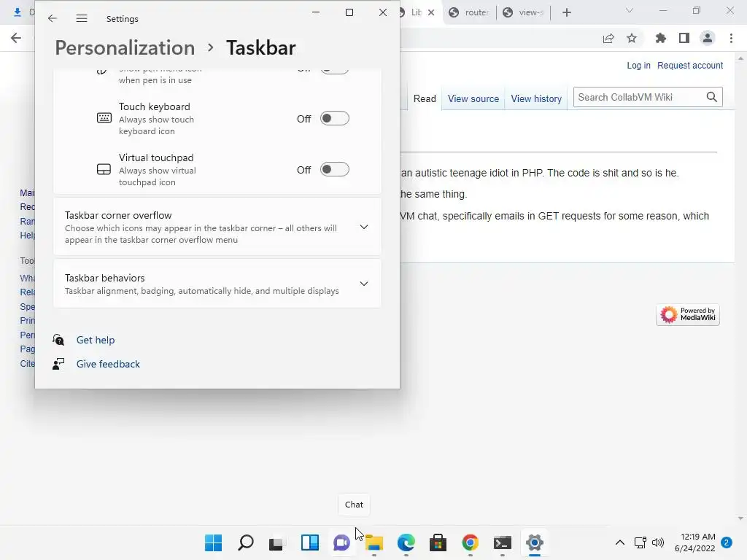Switch to the router tab
Viewport: 747px width, 560px height.
coord(469,12)
